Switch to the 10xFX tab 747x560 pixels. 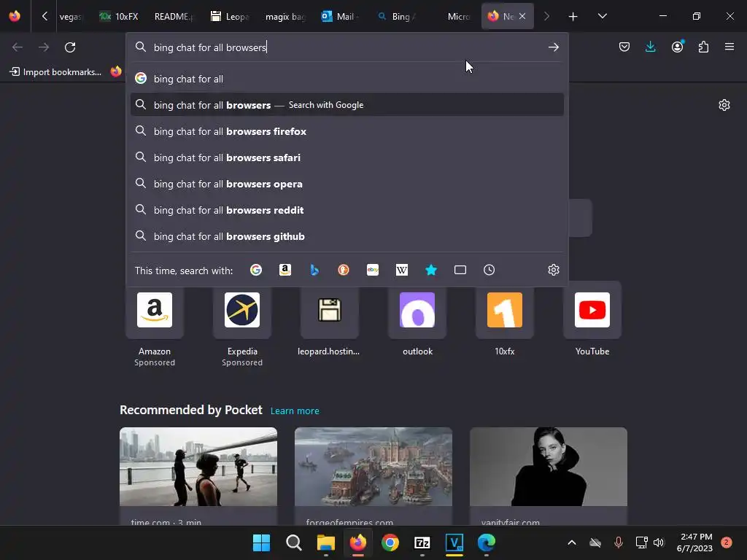(x=119, y=17)
